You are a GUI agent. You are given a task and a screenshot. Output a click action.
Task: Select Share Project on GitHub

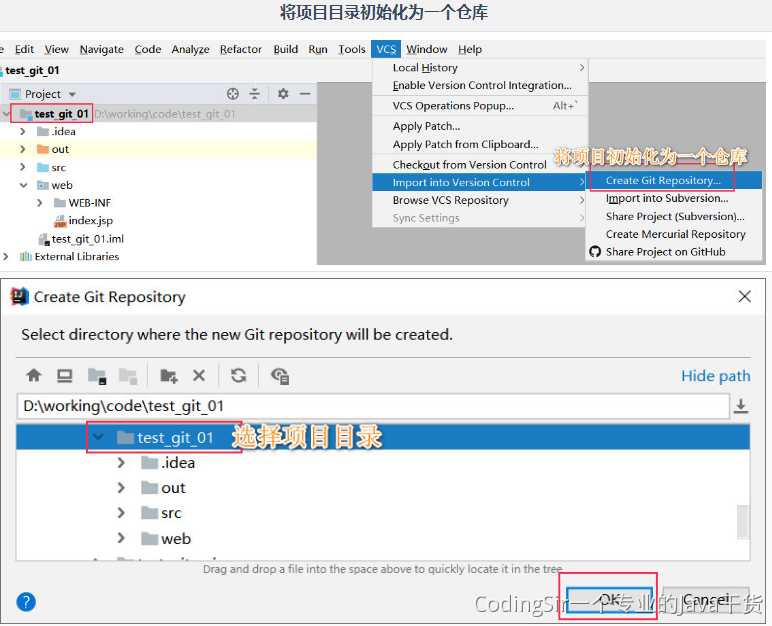tap(674, 252)
